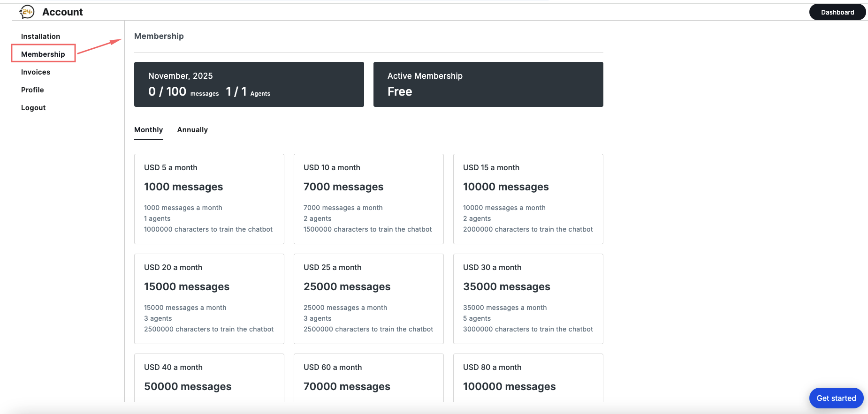Choose the 25000 messages plan title
The image size is (868, 414).
click(x=347, y=286)
